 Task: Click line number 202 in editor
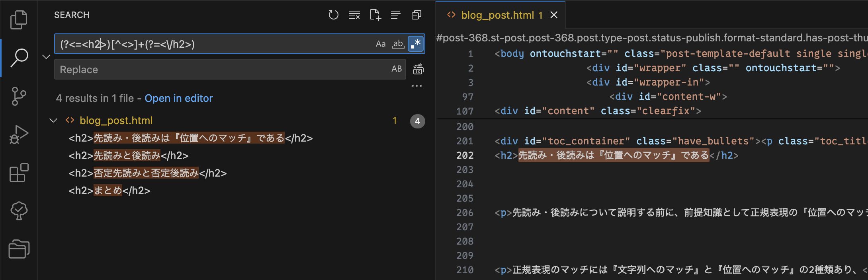[465, 156]
